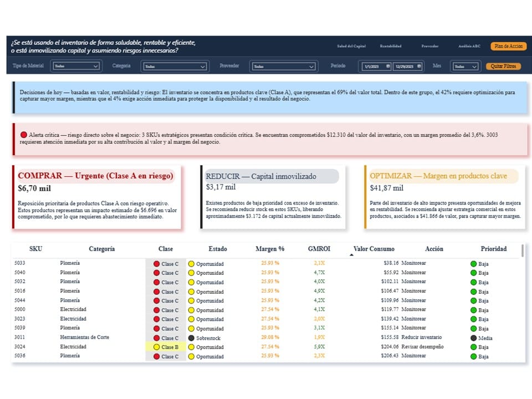
Task: Go to the Proveedor page tab
Action: pyautogui.click(x=430, y=46)
